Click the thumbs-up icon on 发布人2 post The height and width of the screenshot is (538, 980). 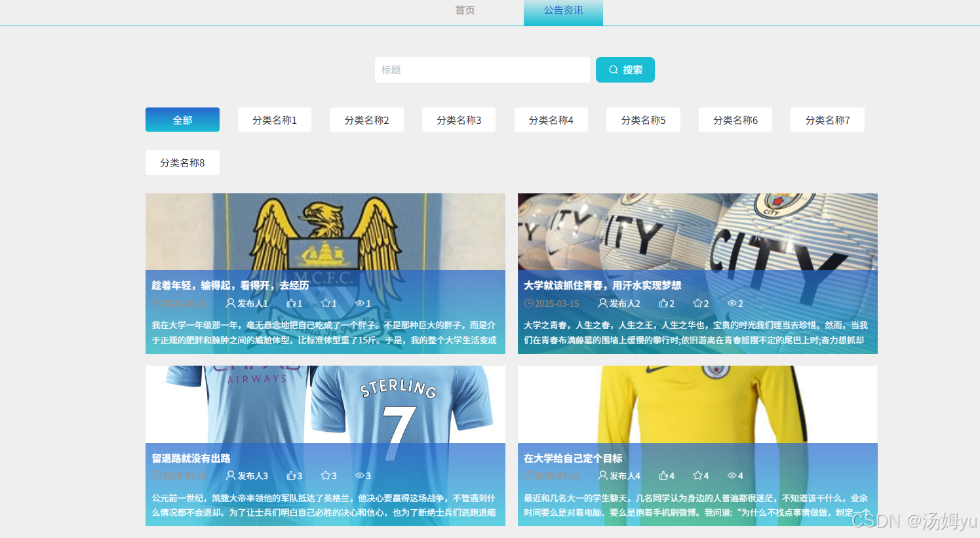(x=663, y=303)
